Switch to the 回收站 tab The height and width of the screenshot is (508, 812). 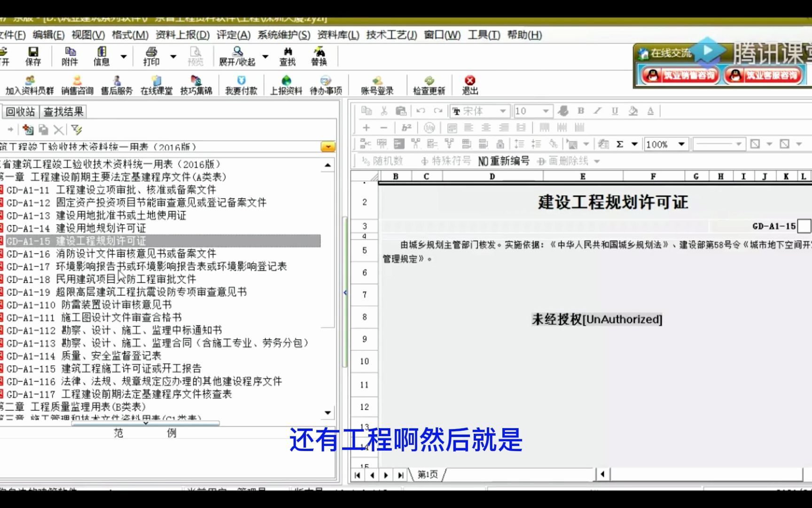click(x=21, y=111)
